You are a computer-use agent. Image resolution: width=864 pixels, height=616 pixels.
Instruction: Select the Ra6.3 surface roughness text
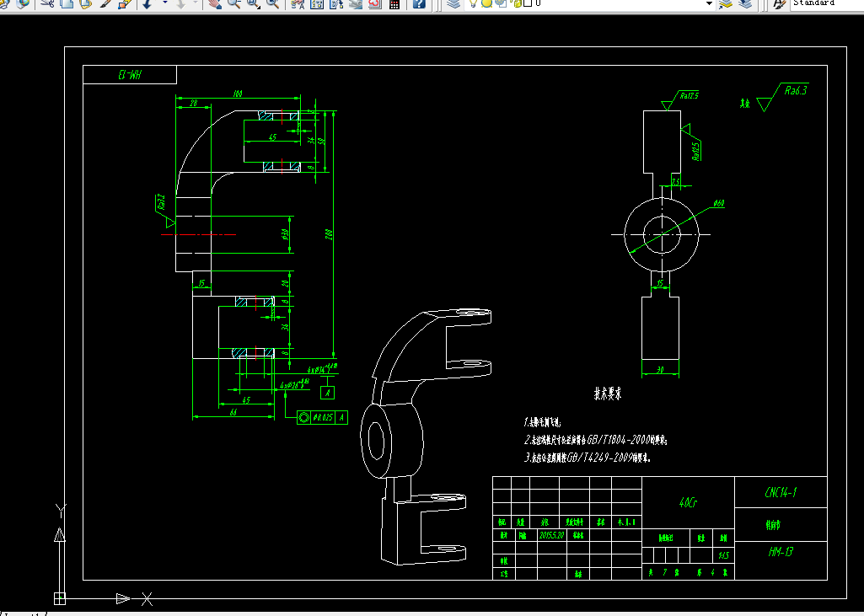coord(796,90)
